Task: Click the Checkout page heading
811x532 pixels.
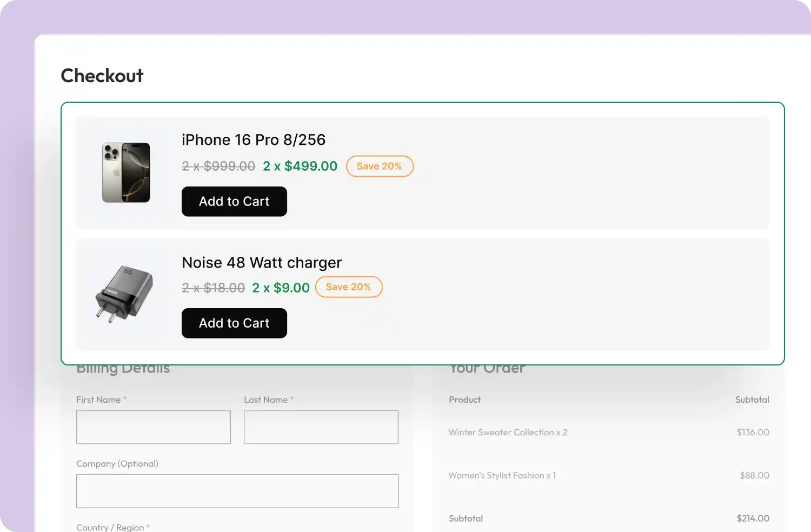Action: pyautogui.click(x=102, y=76)
